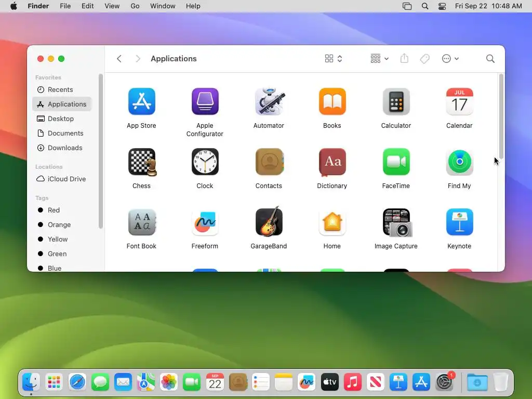The width and height of the screenshot is (532, 399).
Task: Open Photos from the Dock
Action: tap(169, 382)
